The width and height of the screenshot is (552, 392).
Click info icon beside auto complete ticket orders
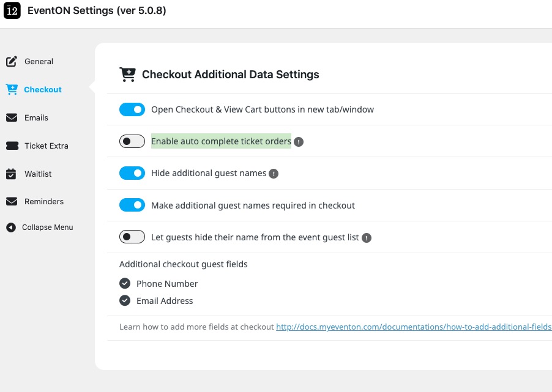299,142
